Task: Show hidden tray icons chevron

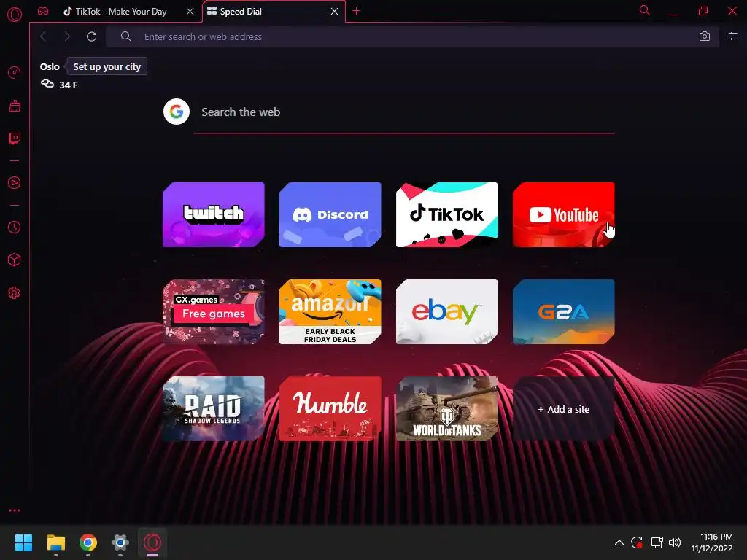Action: 619,542
